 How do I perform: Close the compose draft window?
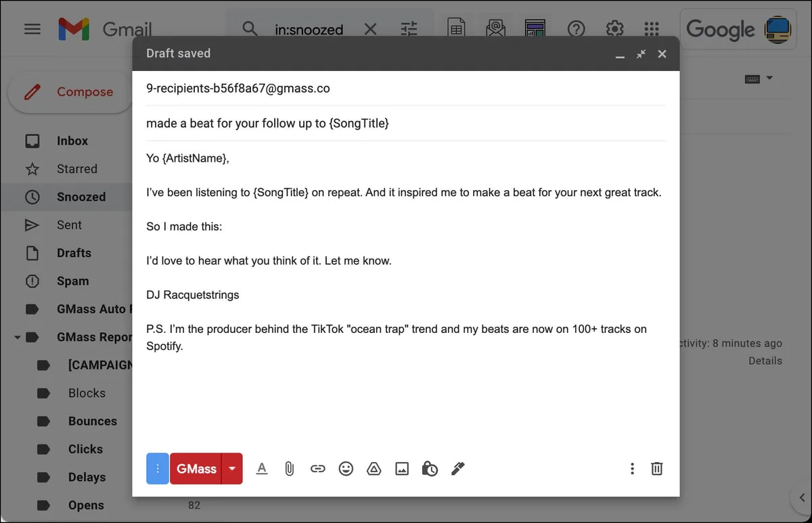point(662,54)
